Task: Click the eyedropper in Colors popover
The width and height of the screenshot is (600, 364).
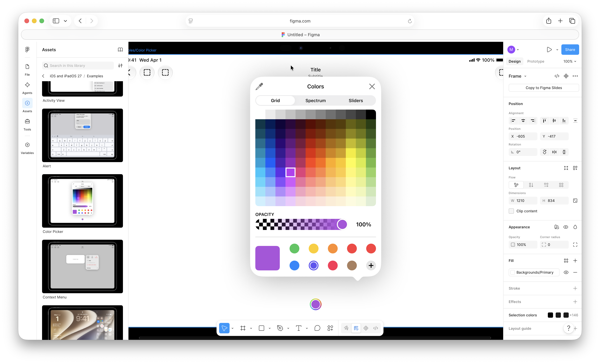Action: [259, 86]
